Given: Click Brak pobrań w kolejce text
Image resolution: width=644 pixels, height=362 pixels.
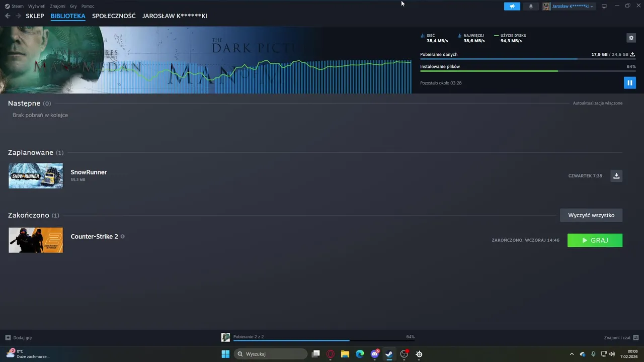Looking at the screenshot, I should (40, 115).
